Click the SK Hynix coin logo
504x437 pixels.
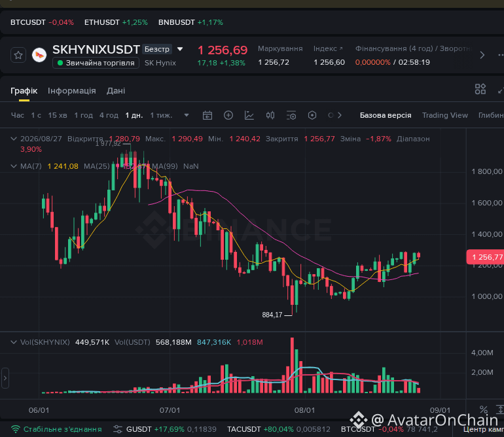(x=39, y=55)
